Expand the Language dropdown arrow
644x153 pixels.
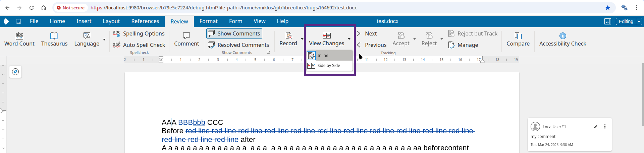[x=104, y=40]
